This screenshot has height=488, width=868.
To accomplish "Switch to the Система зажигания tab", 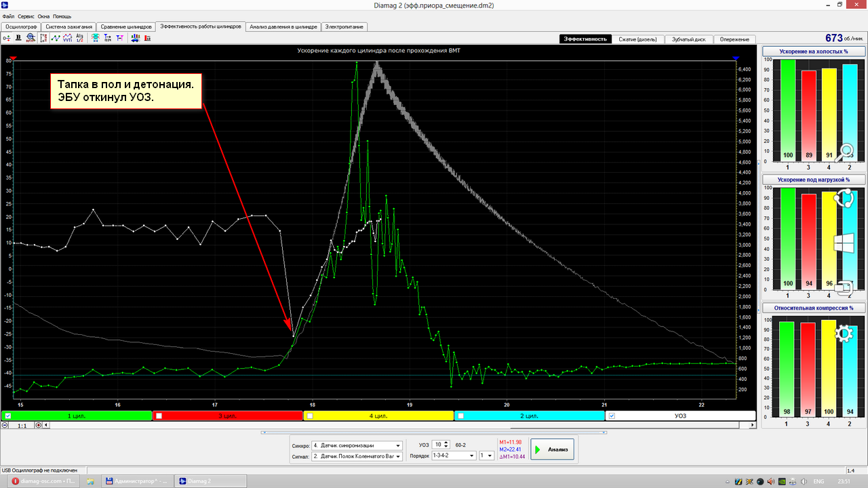I will coord(69,27).
